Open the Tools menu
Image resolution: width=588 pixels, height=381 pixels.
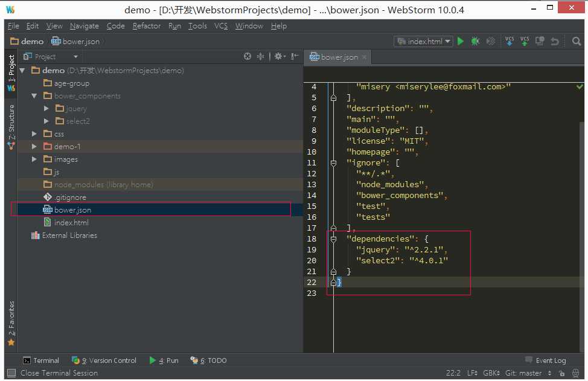coord(197,26)
